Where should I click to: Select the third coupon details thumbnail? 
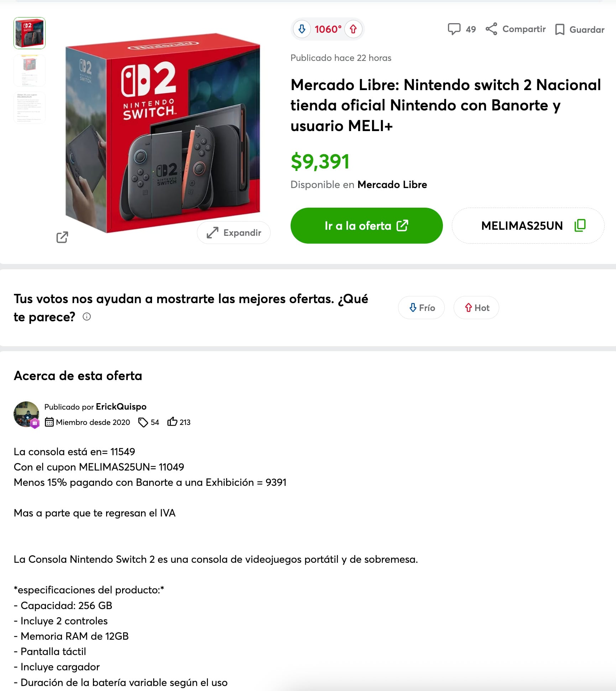[30, 108]
